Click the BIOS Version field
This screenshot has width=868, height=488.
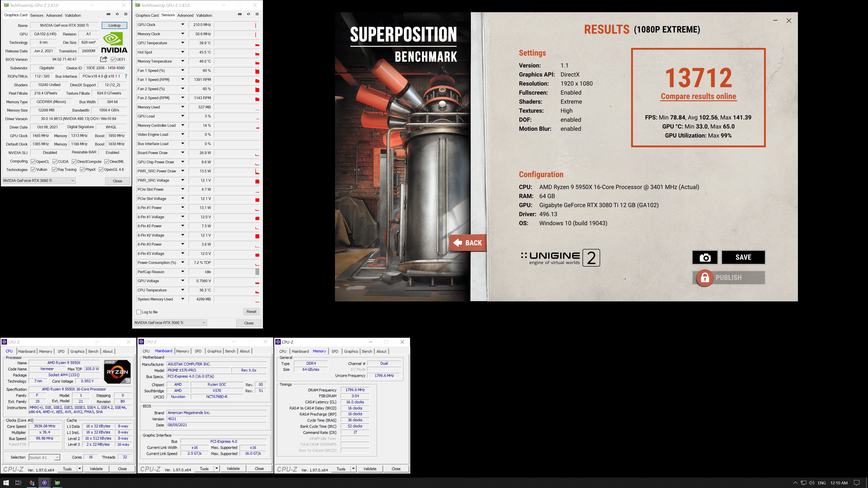(64, 59)
